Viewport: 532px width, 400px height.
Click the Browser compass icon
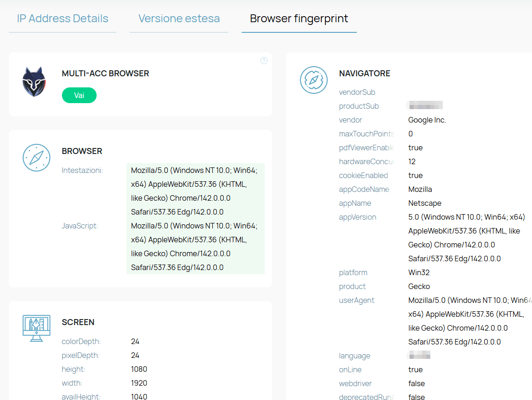click(36, 158)
